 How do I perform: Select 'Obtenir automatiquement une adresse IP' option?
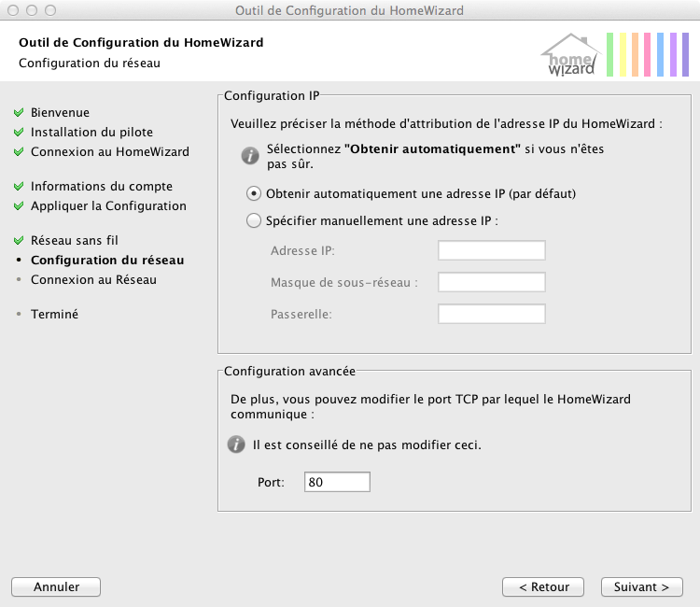click(253, 194)
